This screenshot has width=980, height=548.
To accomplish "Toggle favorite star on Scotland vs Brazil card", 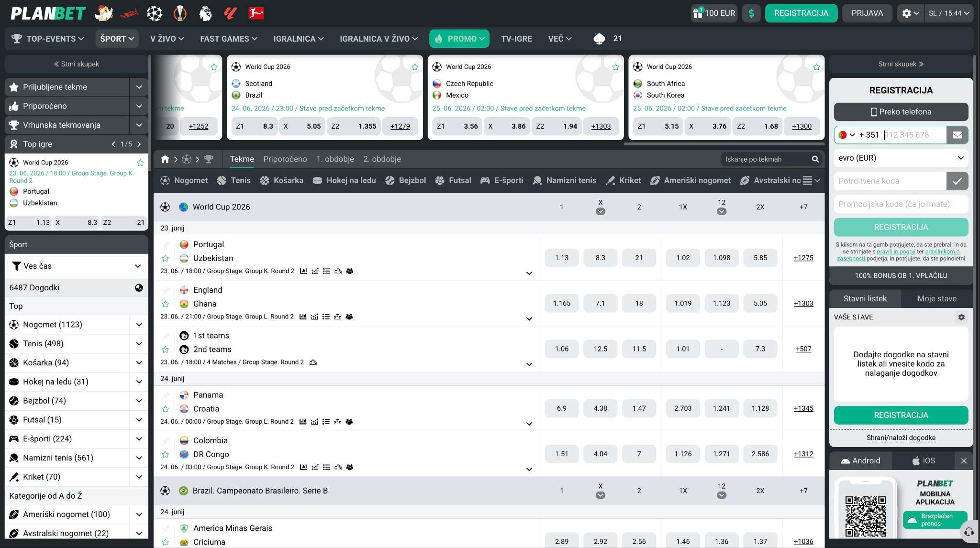I will [x=415, y=67].
